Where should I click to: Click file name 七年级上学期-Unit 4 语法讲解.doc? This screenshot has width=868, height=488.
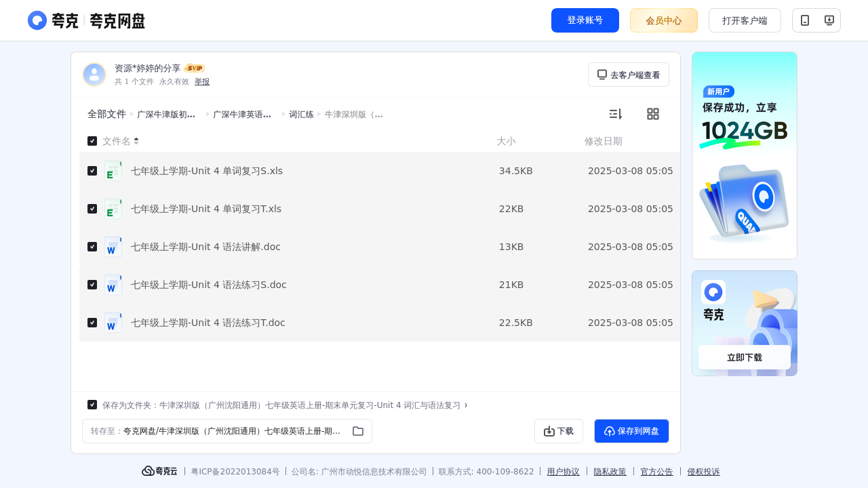click(205, 247)
